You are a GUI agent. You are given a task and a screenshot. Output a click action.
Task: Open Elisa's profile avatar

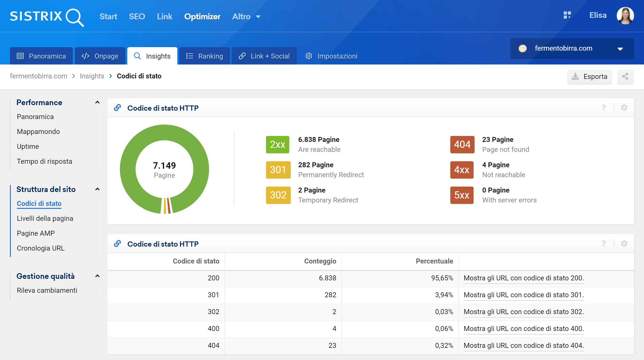point(625,16)
